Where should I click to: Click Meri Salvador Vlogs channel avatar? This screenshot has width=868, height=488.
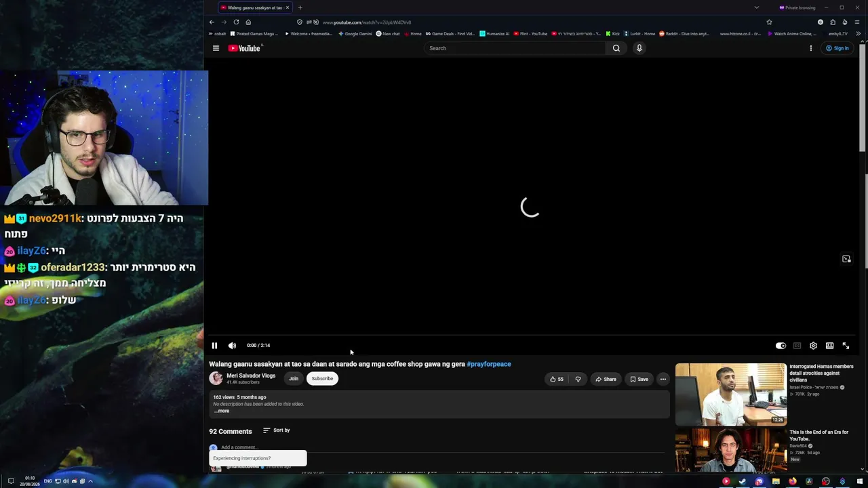click(x=216, y=379)
